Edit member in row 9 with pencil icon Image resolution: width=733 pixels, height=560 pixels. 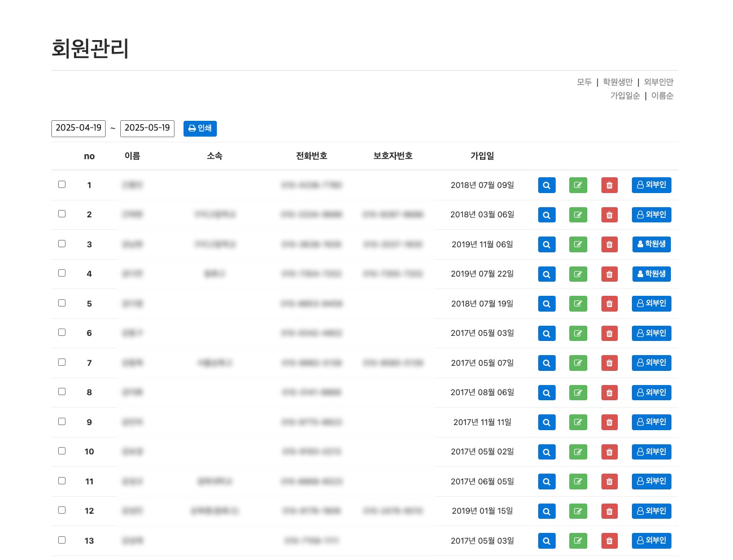tap(578, 422)
